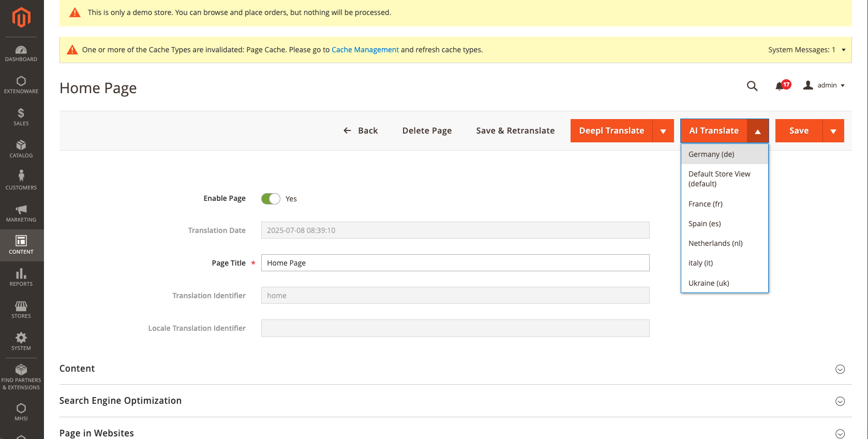Open the notifications bell
Viewport: 868px width, 439px height.
click(x=780, y=86)
